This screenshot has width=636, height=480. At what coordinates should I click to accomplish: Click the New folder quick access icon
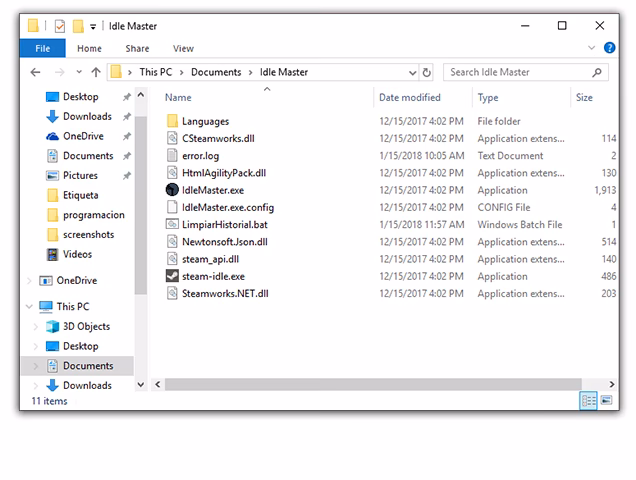78,26
